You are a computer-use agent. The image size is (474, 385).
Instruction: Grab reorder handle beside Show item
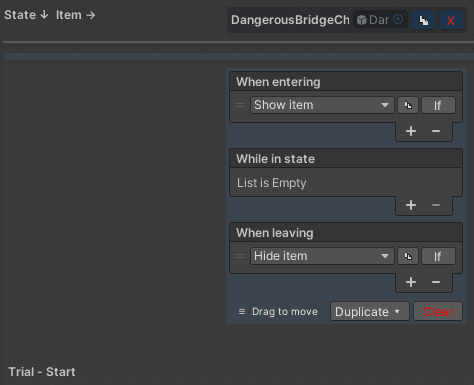pyautogui.click(x=240, y=105)
